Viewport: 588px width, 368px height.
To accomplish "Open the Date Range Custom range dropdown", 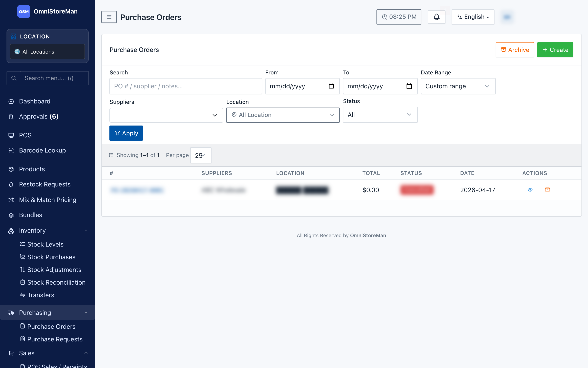I will (x=458, y=86).
